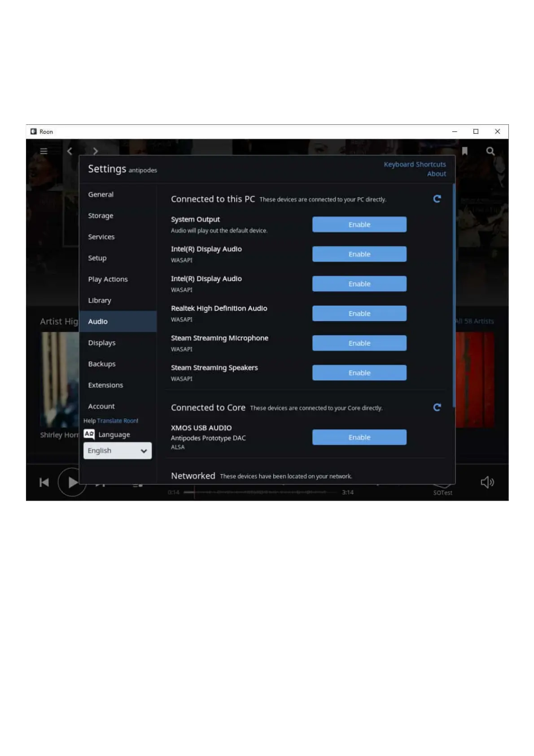Refresh the Connected to Core device list
The width and height of the screenshot is (534, 756).
(437, 407)
